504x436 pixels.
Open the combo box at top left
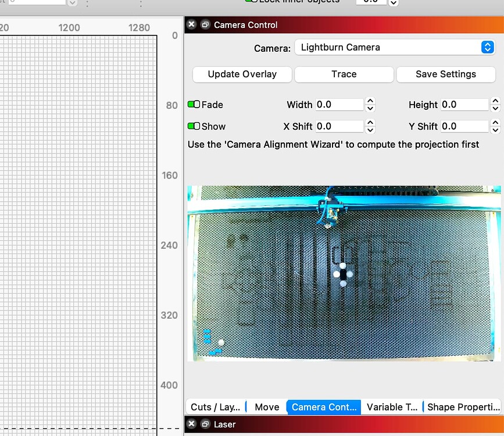71,2
